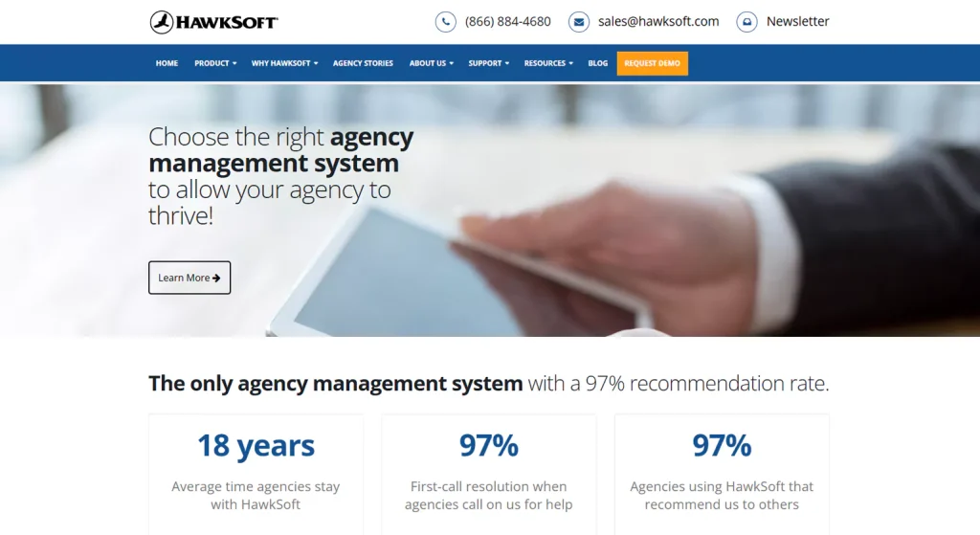Expand the Product dropdown menu
The width and height of the screenshot is (980, 535).
tap(214, 63)
